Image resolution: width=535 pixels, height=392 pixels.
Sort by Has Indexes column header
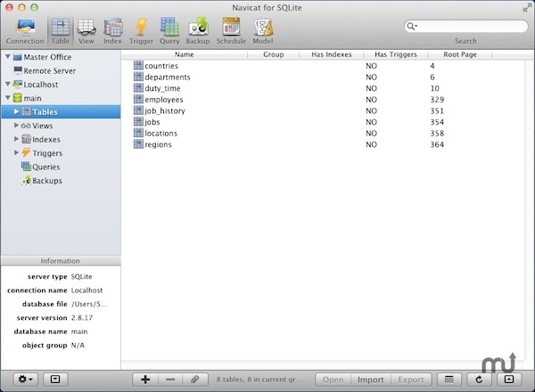coord(332,54)
